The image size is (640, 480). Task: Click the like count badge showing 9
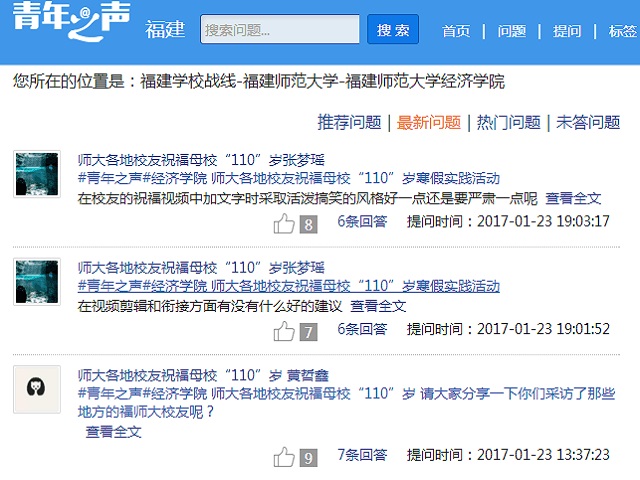309,458
